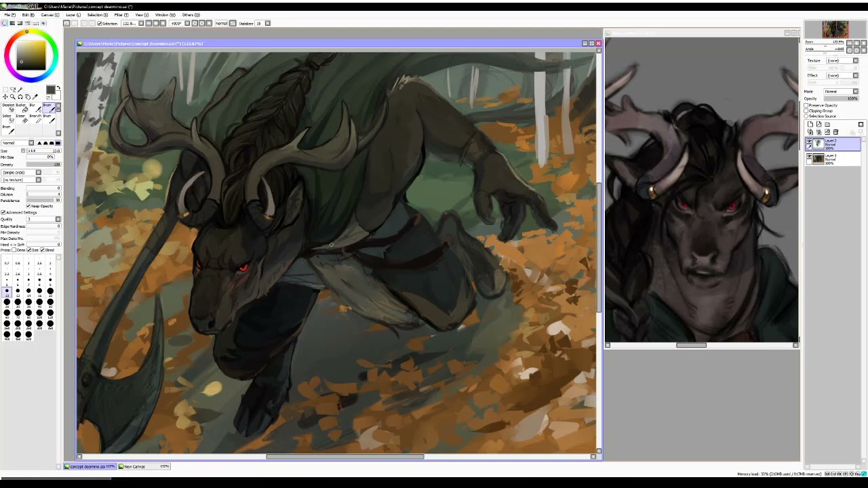Enable the Preserve Opacity checkbox
The width and height of the screenshot is (868, 488).
pyautogui.click(x=806, y=106)
